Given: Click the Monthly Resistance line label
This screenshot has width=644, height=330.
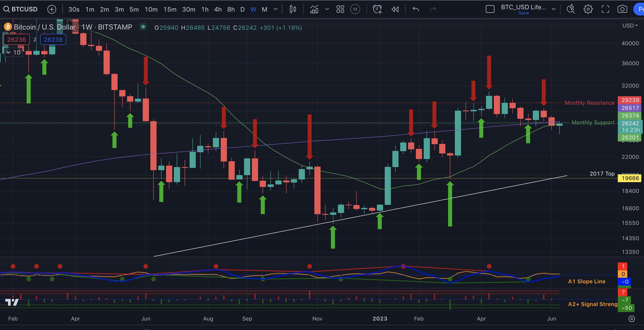Looking at the screenshot, I should [x=589, y=103].
